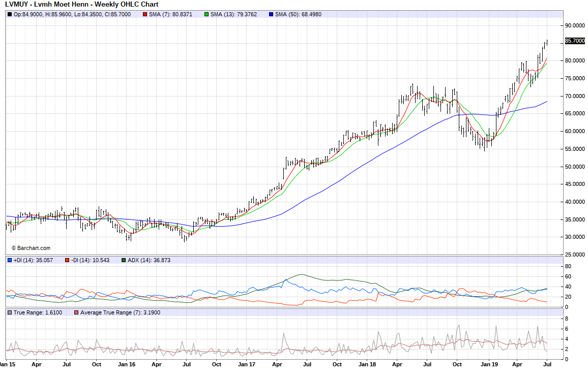588x380 pixels.
Task: Click the Jan 17 date axis label
Action: [247, 364]
